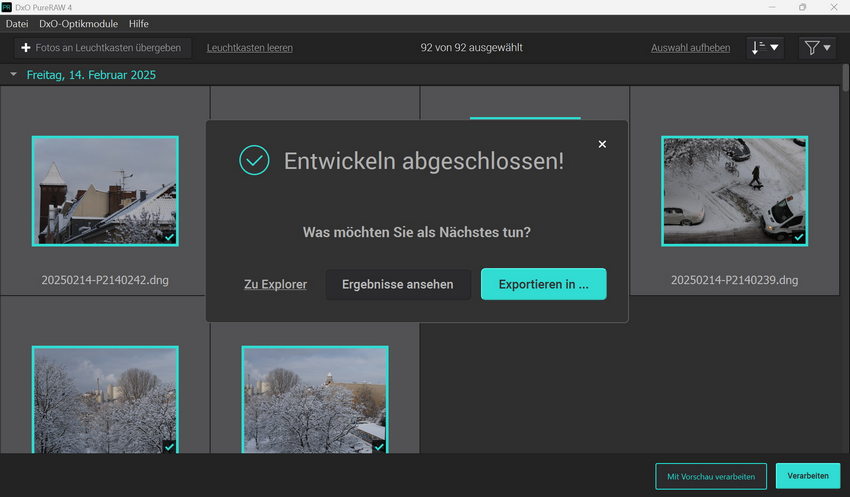Click the sort order icon
The width and height of the screenshot is (850, 497).
757,47
